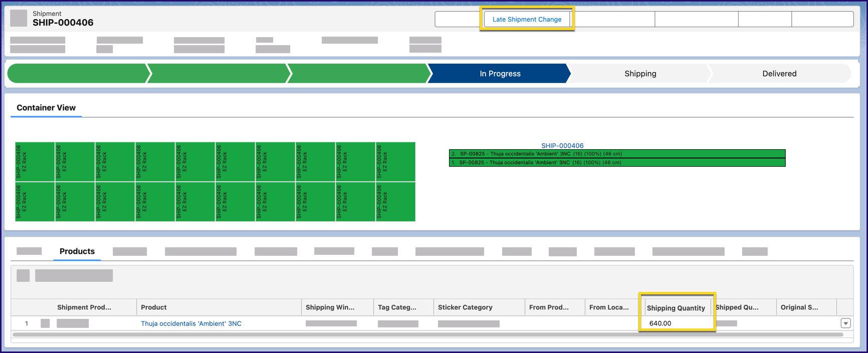Open Thuja occidentalis 'Ambient' 3NC product link
Viewport: 868px width, 353px height.
[191, 323]
